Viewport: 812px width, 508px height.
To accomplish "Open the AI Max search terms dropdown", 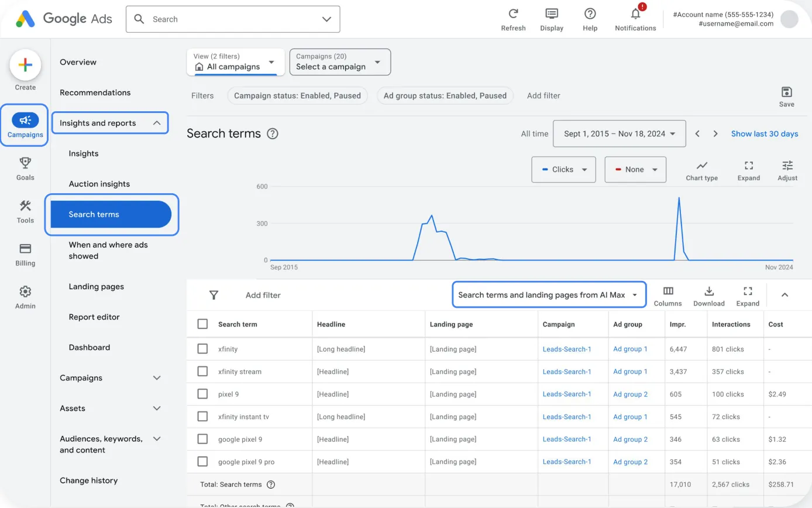I will pos(549,295).
